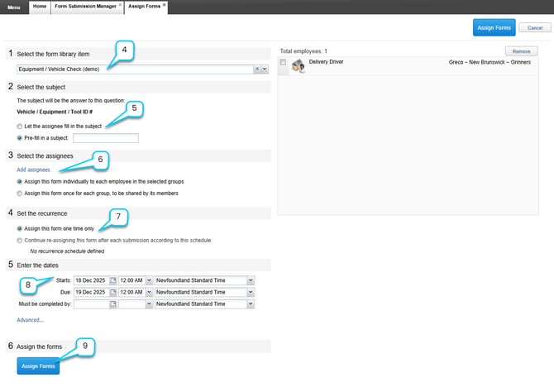The height and width of the screenshot is (392, 554).
Task: Open the Starts date calendar picker
Action: click(x=113, y=280)
